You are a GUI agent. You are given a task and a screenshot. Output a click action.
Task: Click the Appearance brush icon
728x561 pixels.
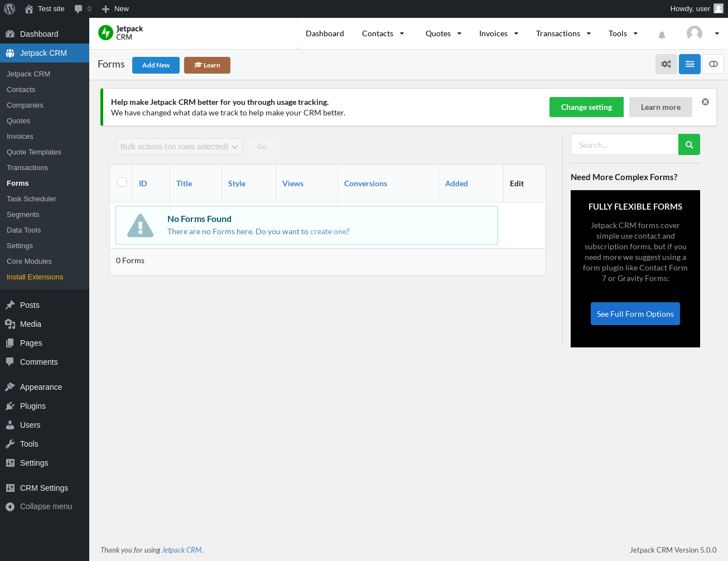point(10,387)
